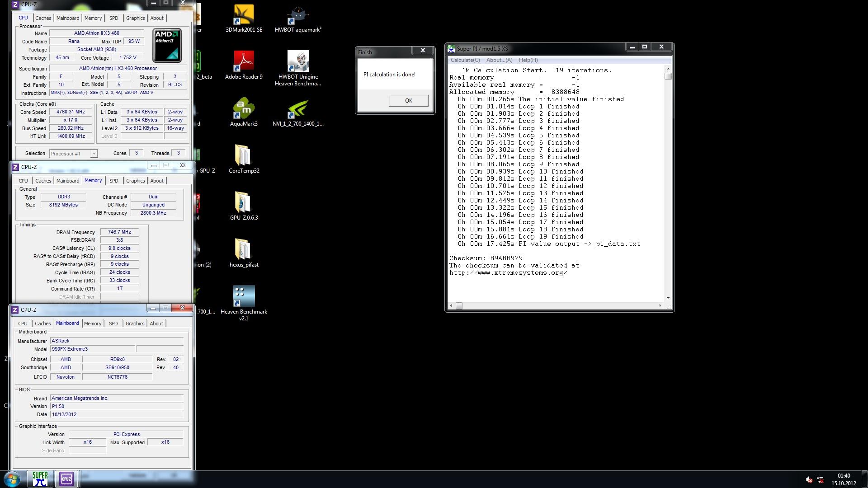Click the CPU-Z Z icon in Mainboard window title
The height and width of the screenshot is (488, 868).
click(15, 310)
